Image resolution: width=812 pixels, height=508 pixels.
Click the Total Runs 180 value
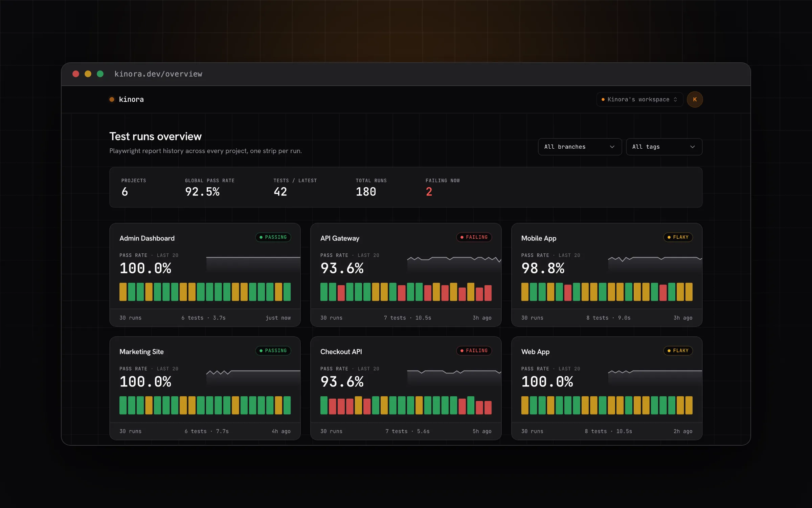pyautogui.click(x=366, y=192)
